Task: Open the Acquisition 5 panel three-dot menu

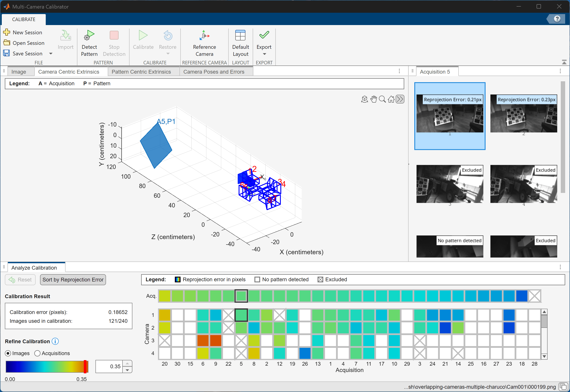Action: [x=560, y=71]
